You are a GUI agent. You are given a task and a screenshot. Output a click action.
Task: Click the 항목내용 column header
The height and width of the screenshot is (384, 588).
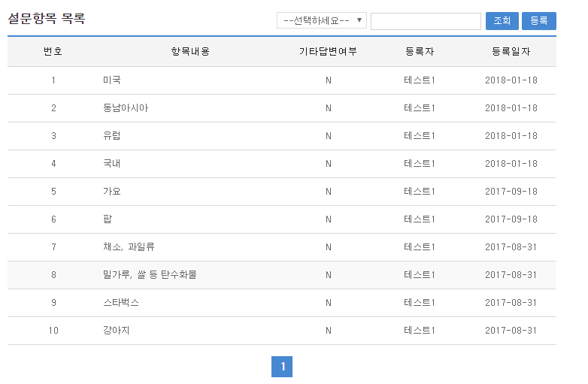190,52
